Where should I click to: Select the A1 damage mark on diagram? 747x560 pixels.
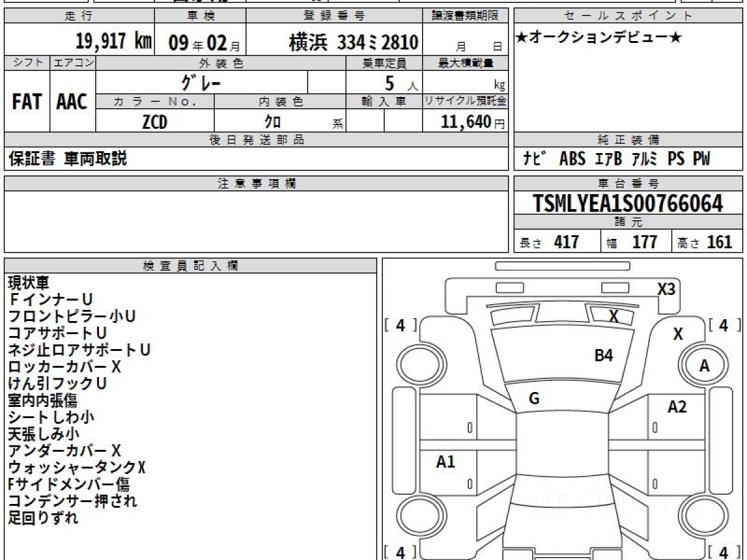point(445,462)
